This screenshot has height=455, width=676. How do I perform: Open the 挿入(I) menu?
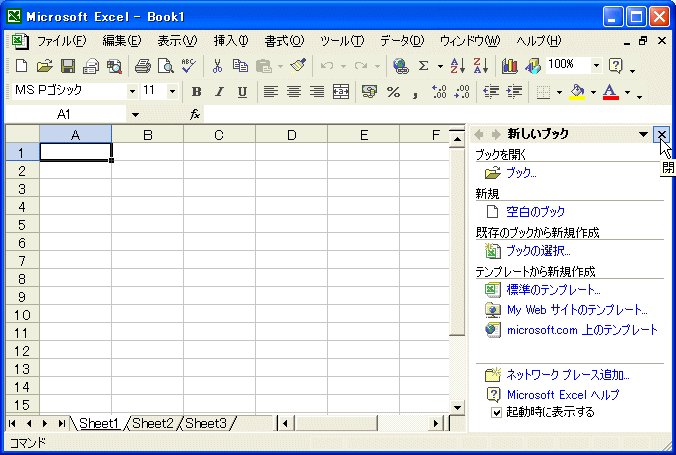tap(231, 41)
